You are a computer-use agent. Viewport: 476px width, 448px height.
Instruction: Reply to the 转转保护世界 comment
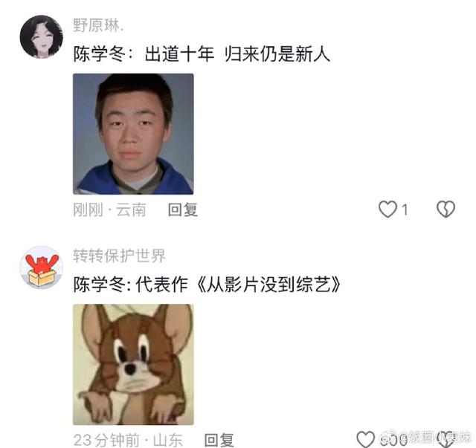(x=219, y=440)
